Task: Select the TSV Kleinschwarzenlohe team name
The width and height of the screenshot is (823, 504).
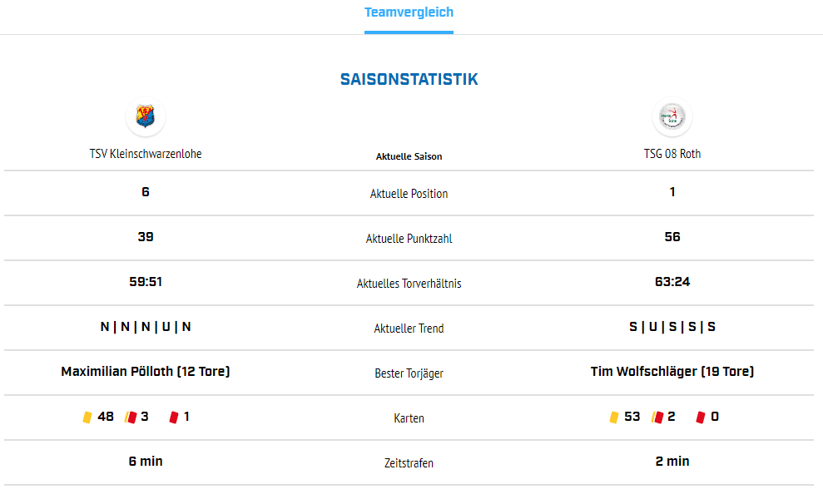Action: point(146,154)
